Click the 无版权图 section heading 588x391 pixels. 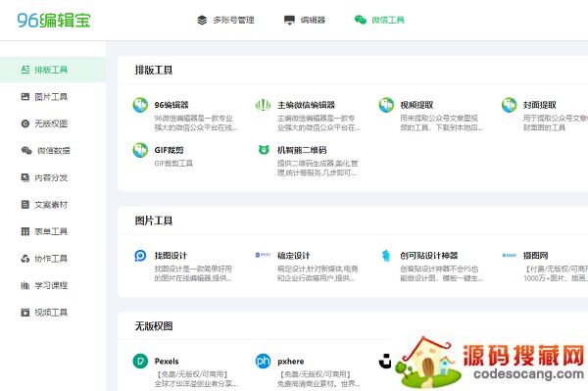coord(154,326)
